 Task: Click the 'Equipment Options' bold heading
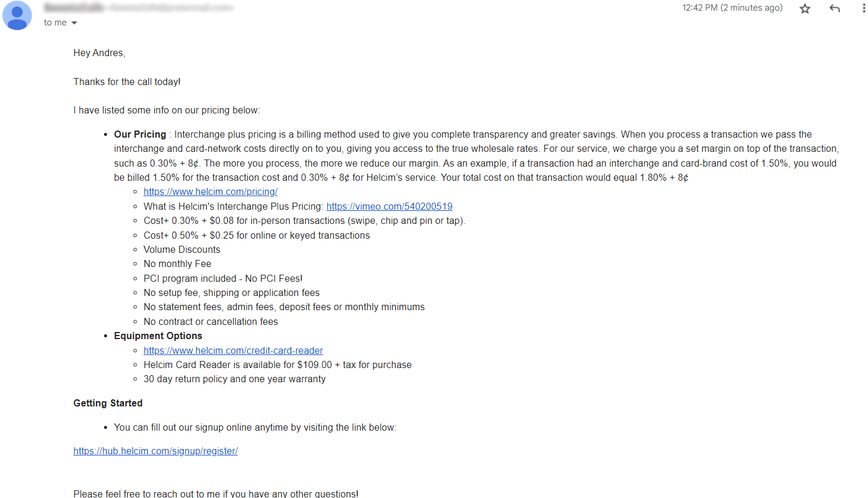coord(158,336)
